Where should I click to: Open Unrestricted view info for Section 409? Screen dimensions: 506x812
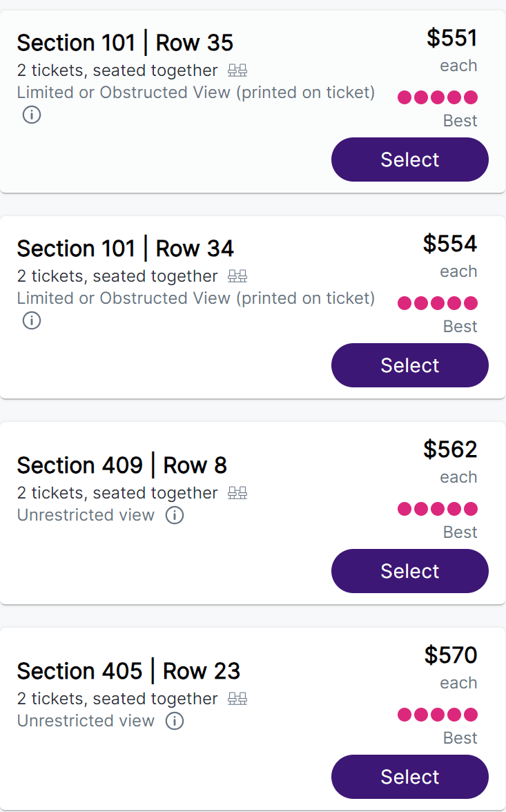point(175,515)
